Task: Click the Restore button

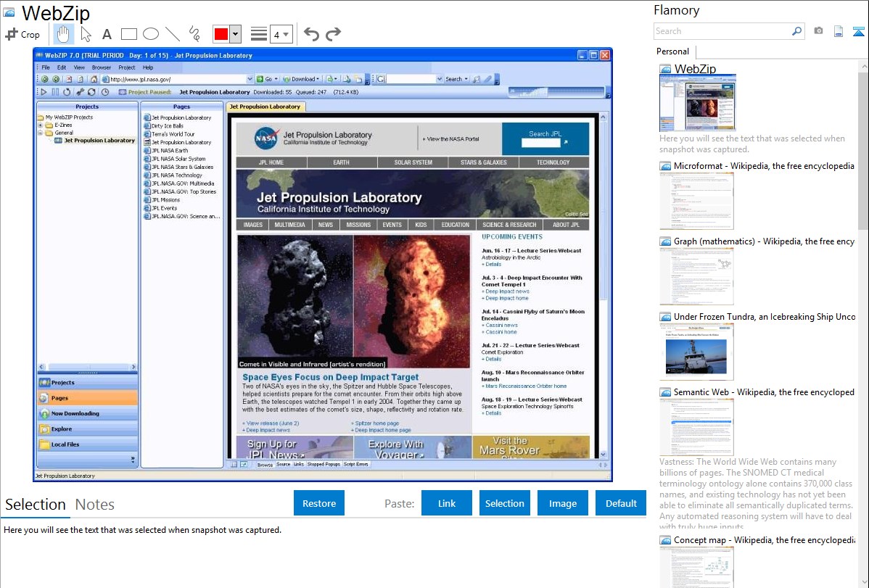Action: click(319, 503)
